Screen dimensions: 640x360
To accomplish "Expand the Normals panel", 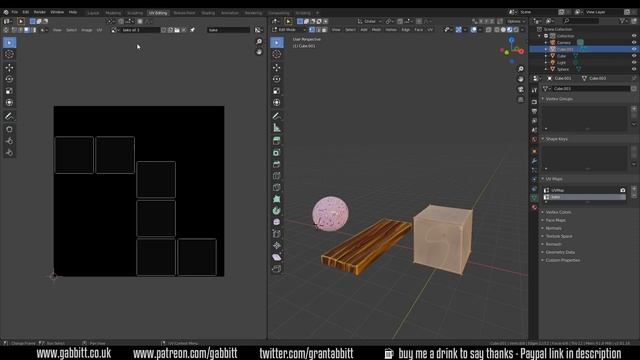I will [553, 228].
